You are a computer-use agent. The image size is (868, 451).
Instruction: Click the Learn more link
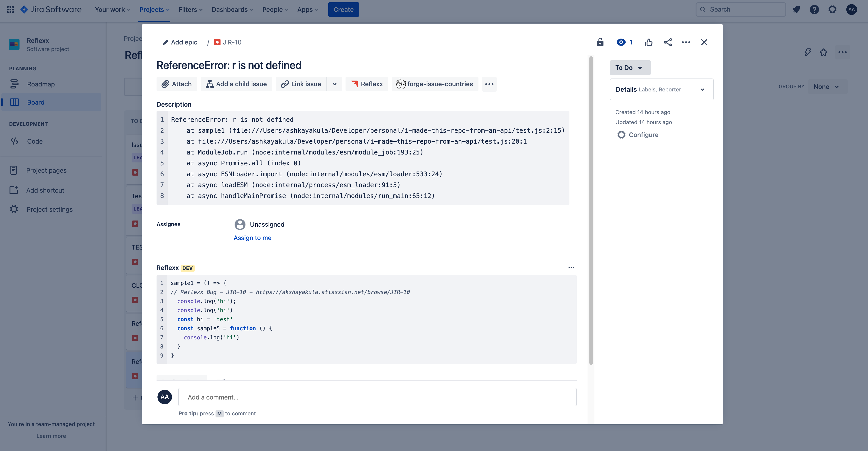(51, 436)
